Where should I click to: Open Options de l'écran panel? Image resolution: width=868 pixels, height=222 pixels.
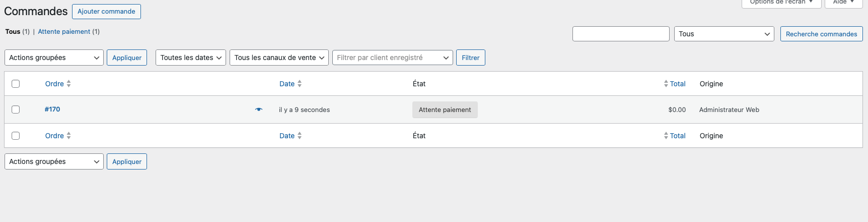(x=781, y=3)
